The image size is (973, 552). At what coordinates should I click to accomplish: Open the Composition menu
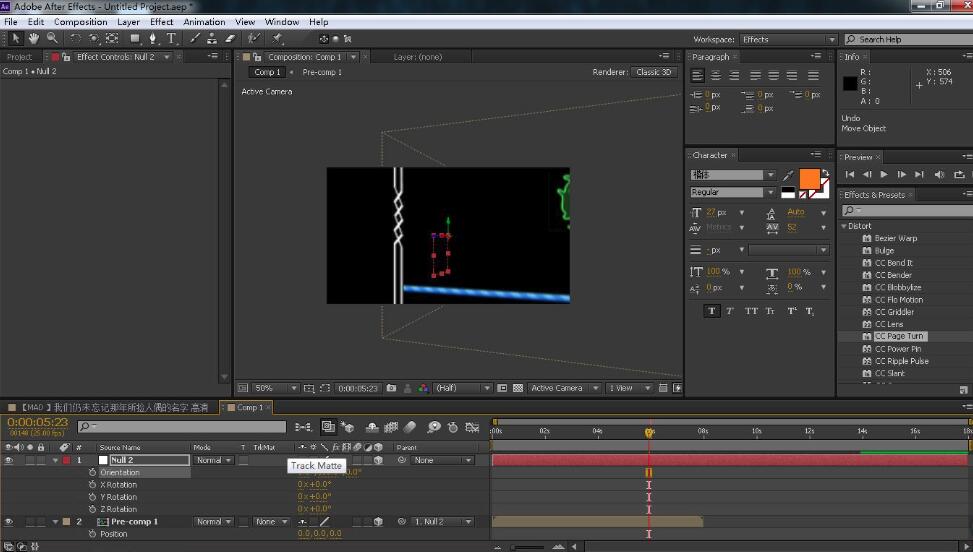80,22
